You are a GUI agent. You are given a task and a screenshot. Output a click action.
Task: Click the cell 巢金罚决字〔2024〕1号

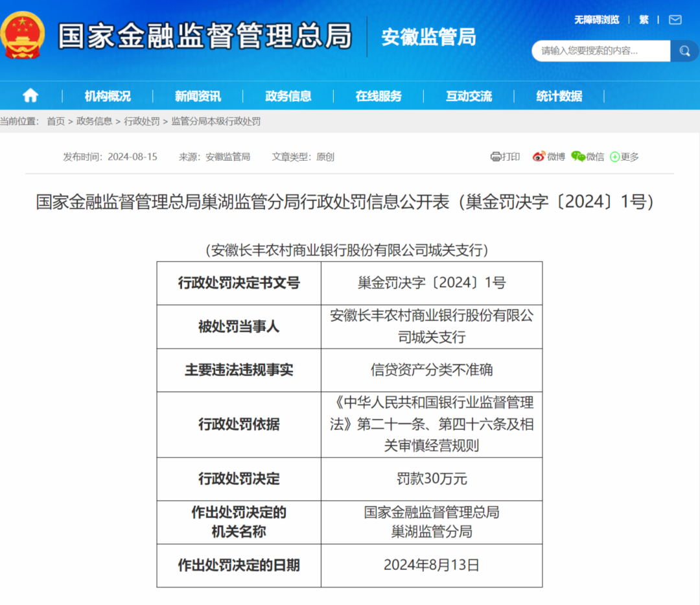tap(432, 283)
